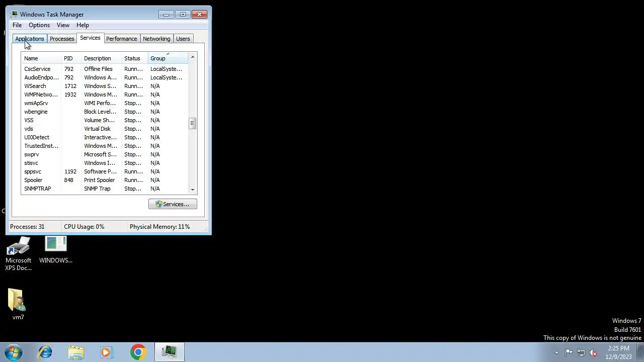Click the network tray icon
The height and width of the screenshot is (362, 644).
[x=581, y=352]
